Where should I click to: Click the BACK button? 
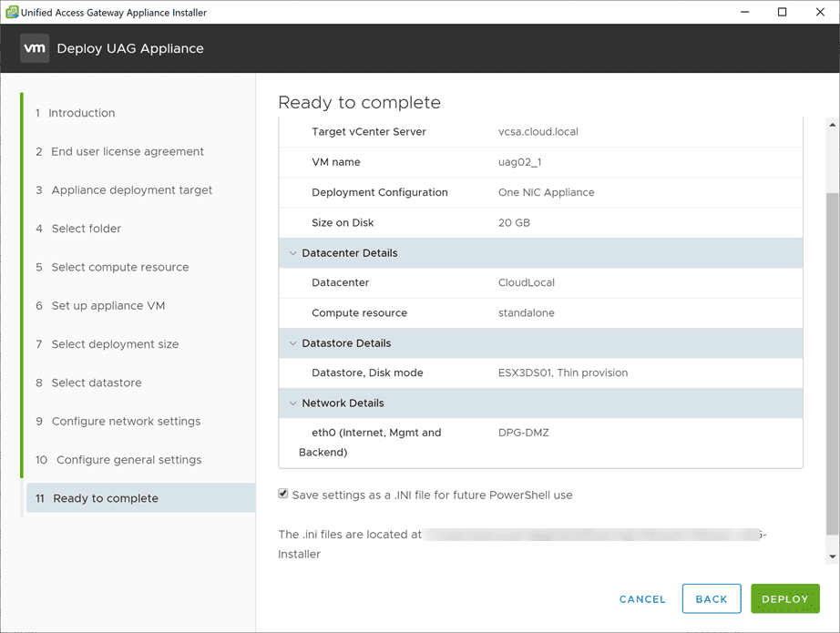click(712, 598)
